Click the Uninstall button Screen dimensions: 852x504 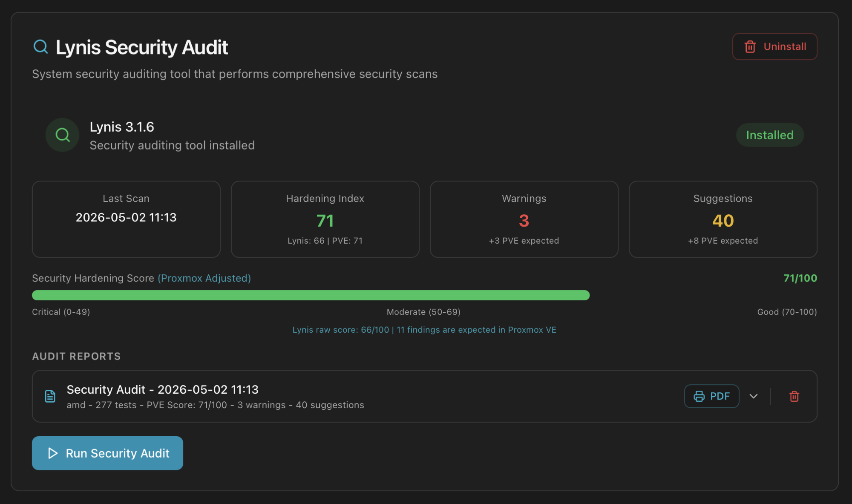click(x=774, y=46)
